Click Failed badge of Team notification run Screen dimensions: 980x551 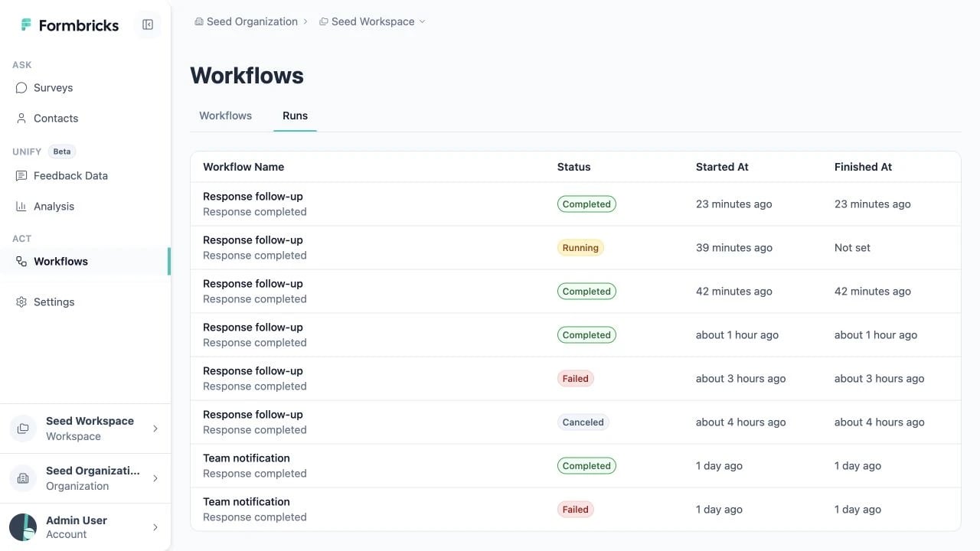pos(575,510)
